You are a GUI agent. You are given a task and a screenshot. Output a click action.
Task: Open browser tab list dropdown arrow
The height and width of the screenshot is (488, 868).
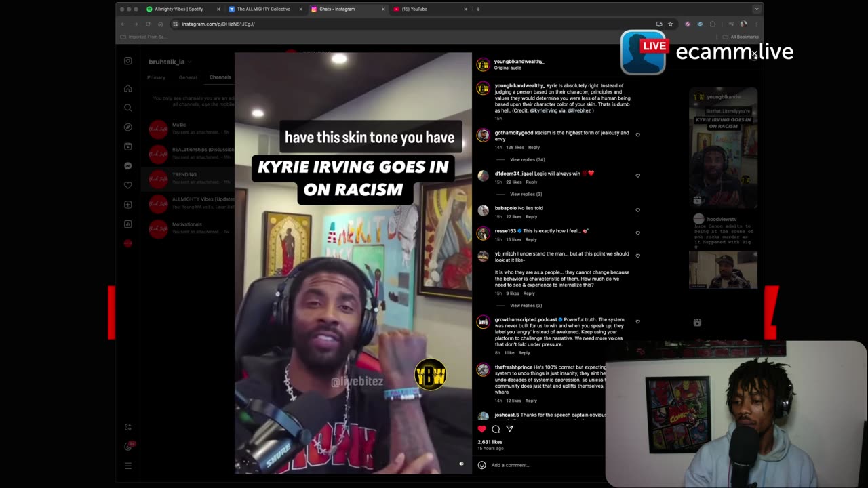pyautogui.click(x=755, y=9)
